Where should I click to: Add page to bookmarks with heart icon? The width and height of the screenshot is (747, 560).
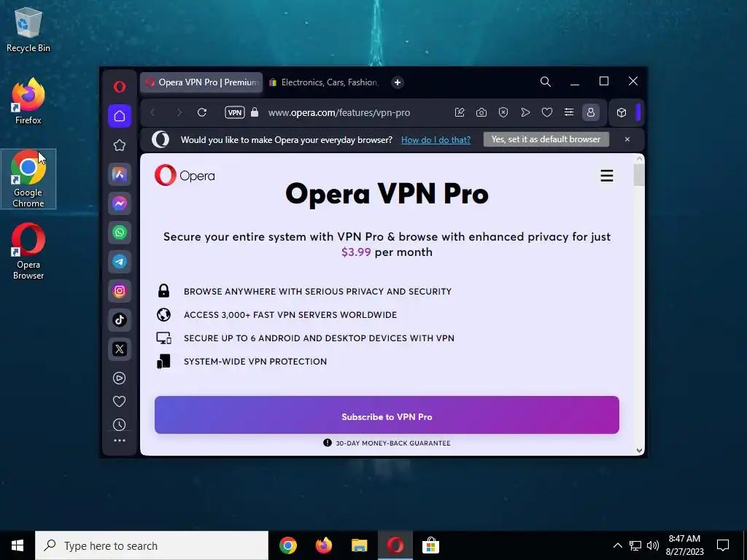click(547, 112)
